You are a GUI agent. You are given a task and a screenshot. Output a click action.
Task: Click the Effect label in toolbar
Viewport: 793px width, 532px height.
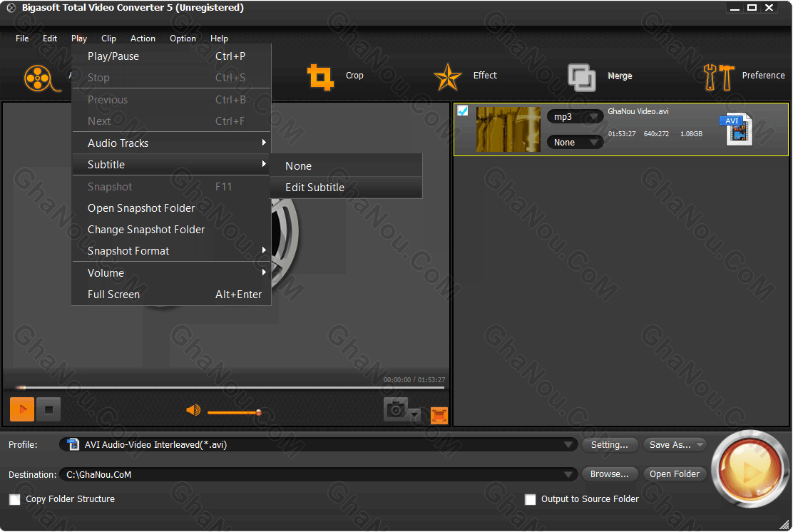click(x=485, y=76)
